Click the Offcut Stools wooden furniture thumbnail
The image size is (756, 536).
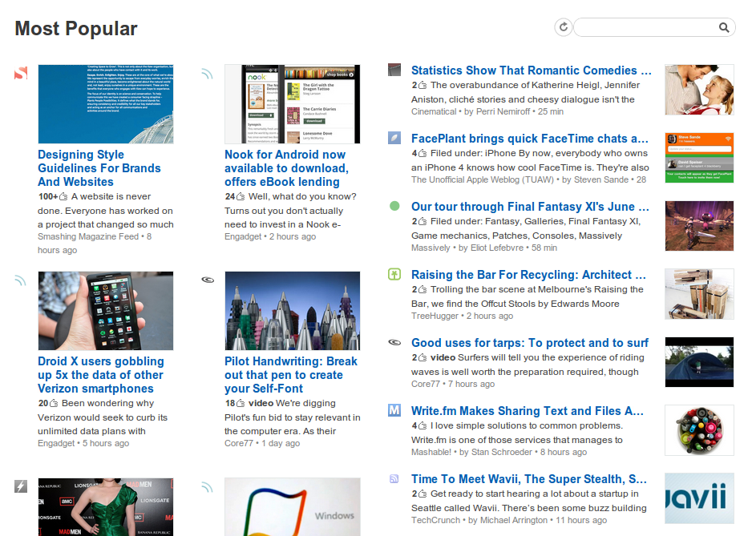click(x=699, y=294)
